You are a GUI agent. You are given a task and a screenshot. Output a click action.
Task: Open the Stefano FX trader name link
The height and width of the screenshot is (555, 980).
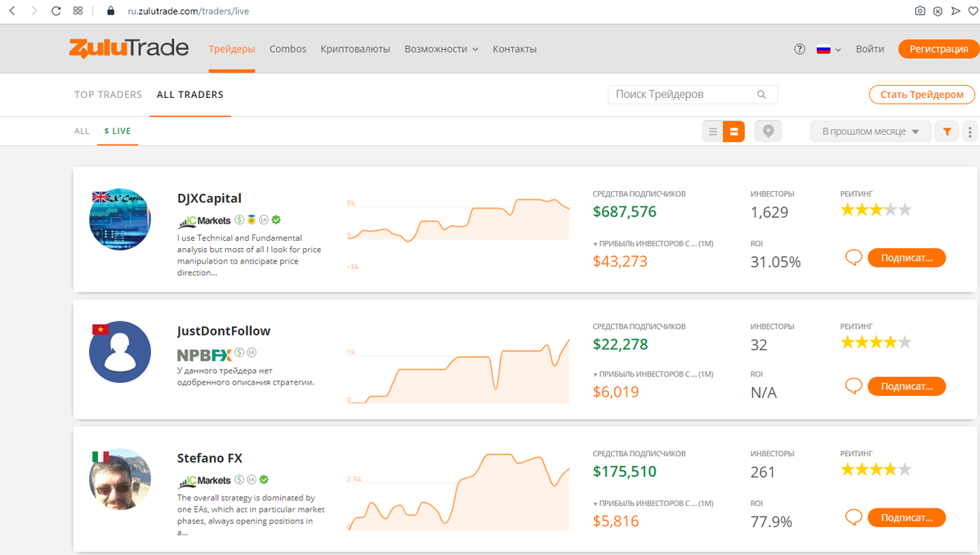tap(210, 458)
